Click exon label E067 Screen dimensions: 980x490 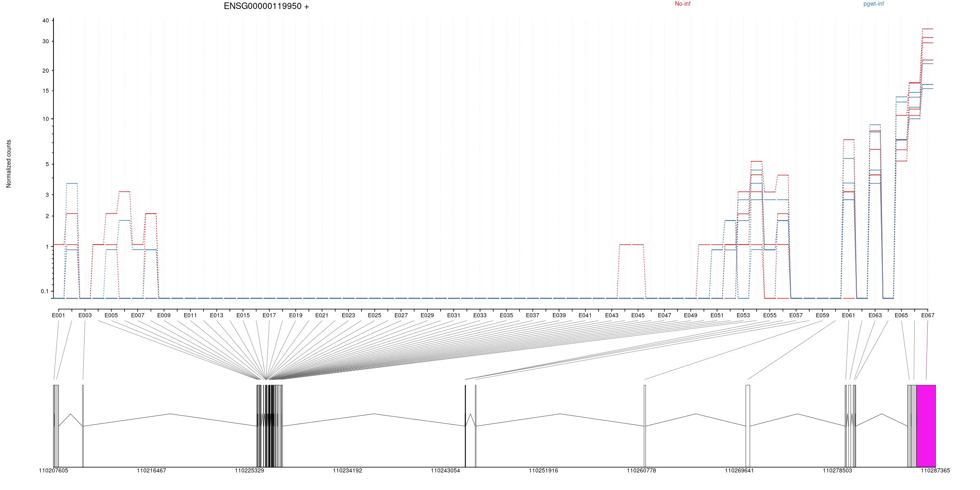pyautogui.click(x=928, y=315)
